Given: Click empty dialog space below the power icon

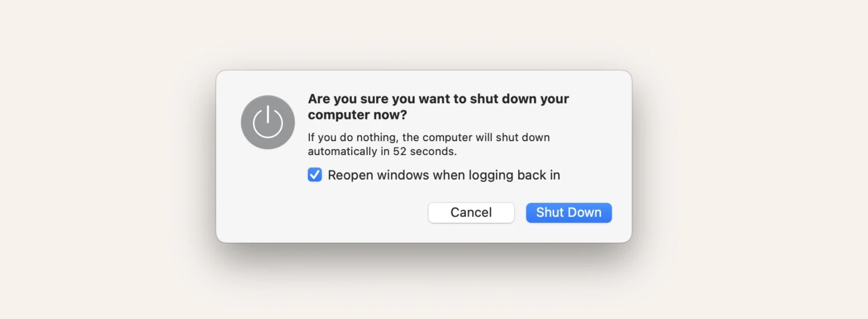Looking at the screenshot, I should point(268,195).
